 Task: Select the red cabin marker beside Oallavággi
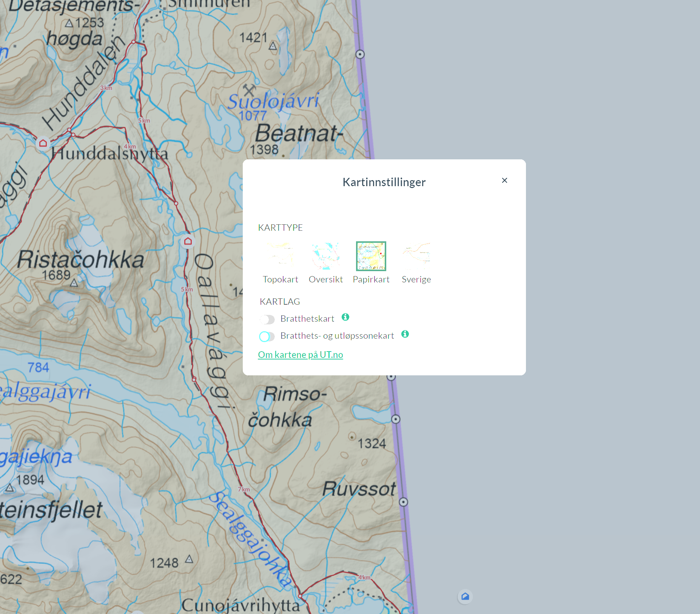click(188, 241)
